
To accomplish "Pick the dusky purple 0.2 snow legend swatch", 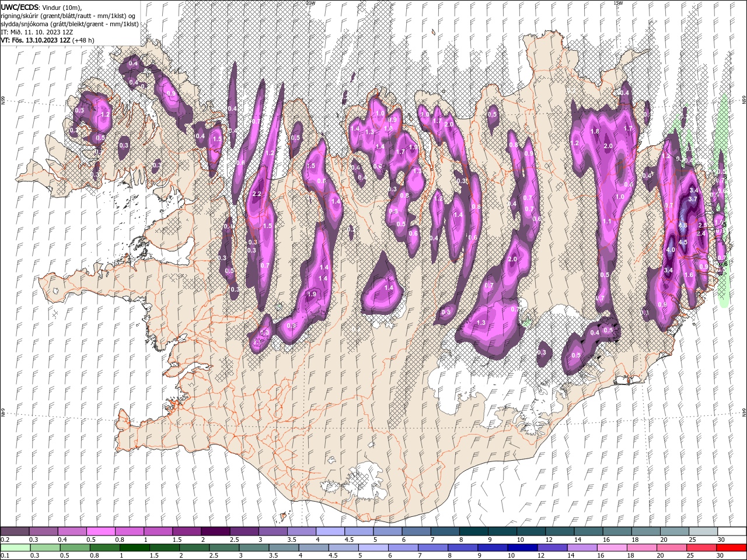I will coord(15,531).
